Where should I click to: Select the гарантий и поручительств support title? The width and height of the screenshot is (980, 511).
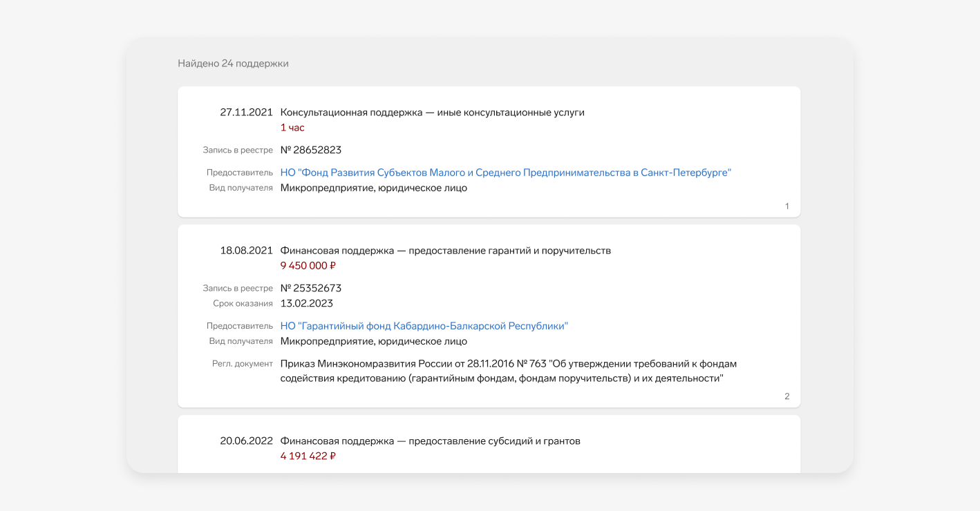point(445,251)
